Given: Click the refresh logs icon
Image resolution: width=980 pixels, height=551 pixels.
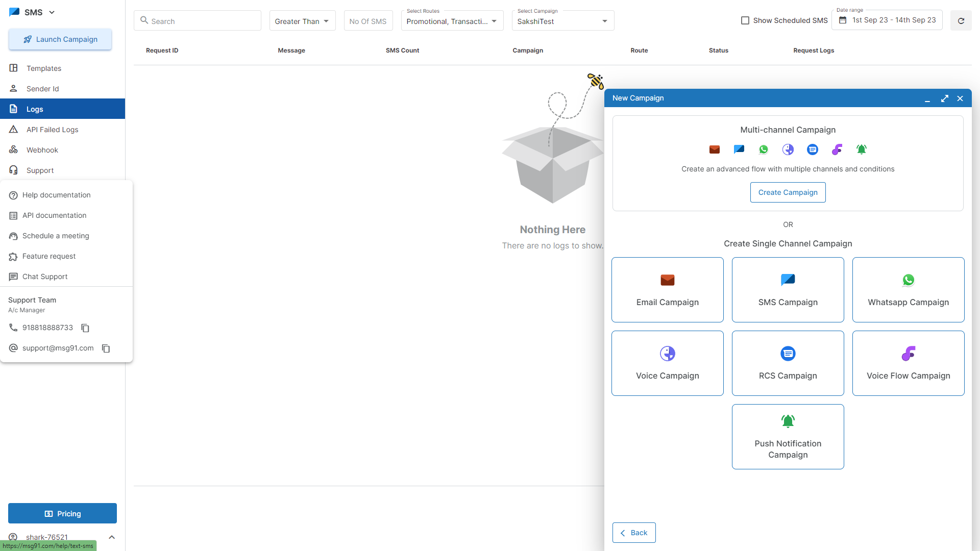Looking at the screenshot, I should point(961,21).
